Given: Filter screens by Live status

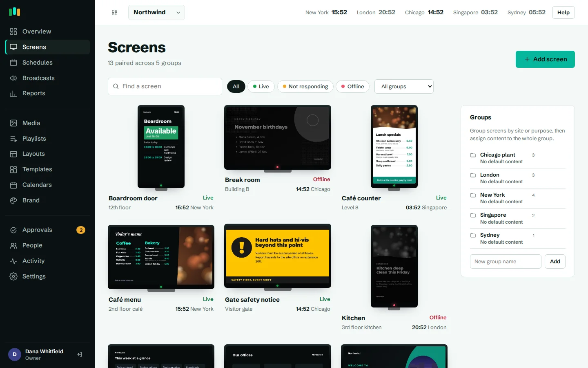Looking at the screenshot, I should (x=261, y=86).
